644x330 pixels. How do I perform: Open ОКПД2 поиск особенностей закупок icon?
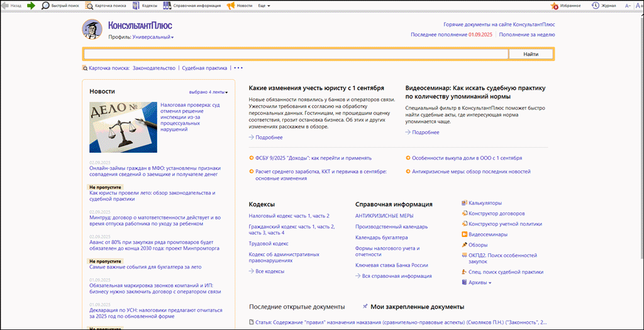(x=465, y=255)
